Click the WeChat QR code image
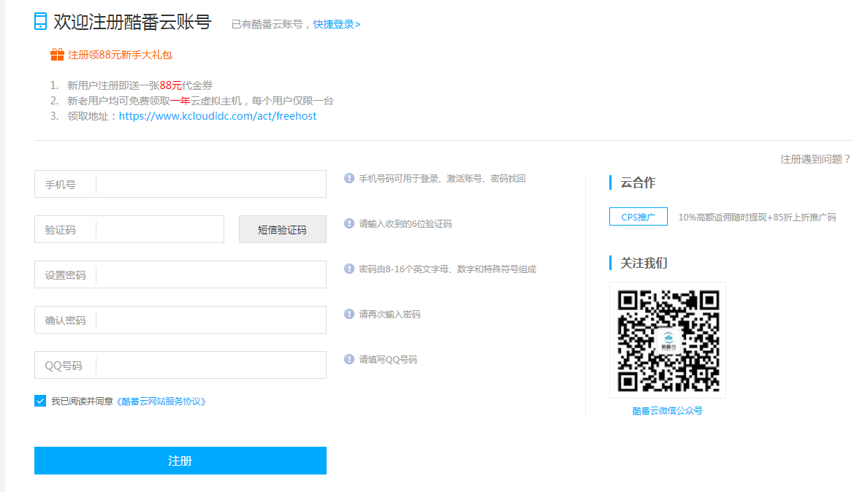Viewport: 868px width, 492px height. pos(668,340)
